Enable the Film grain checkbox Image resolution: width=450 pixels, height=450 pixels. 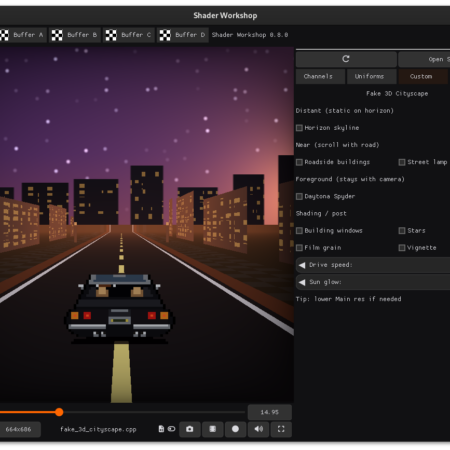[x=299, y=248]
